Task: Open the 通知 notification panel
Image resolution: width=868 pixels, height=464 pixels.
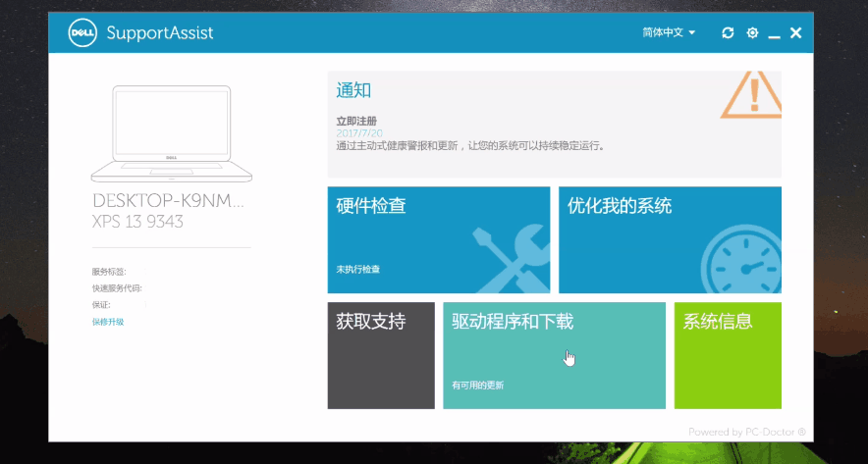Action: click(554, 124)
